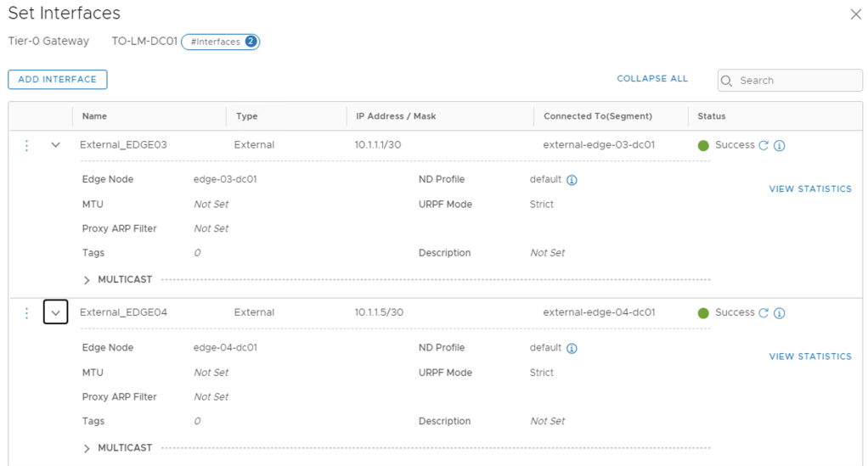The height and width of the screenshot is (466, 868).
Task: Refresh status of External_EDGE03 interface
Action: point(764,145)
